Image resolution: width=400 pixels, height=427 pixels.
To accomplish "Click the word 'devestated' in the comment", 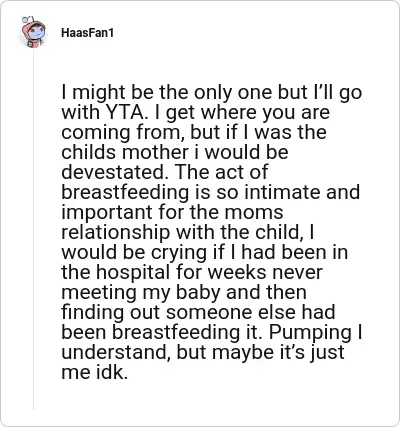I will 116,172.
